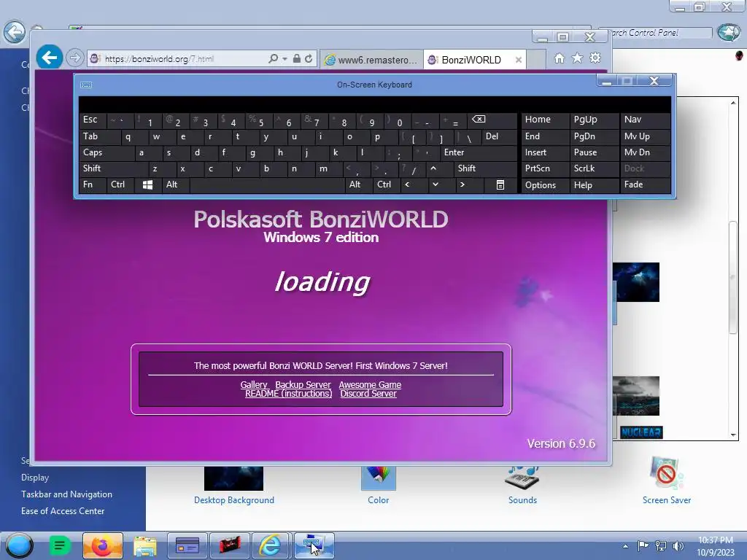The image size is (747, 560).
Task: Open the IE Home icon
Action: click(560, 58)
